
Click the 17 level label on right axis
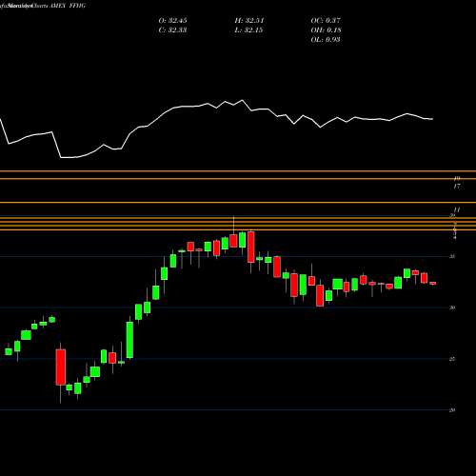pyautogui.click(x=457, y=187)
